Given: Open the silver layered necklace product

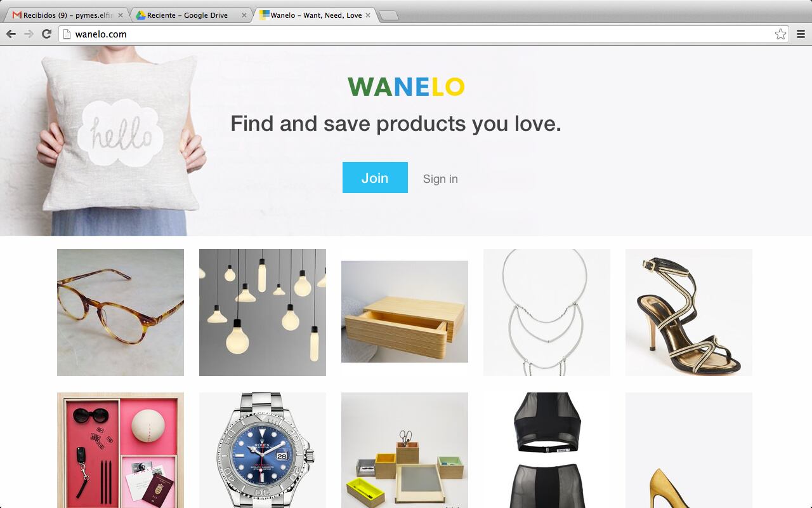Looking at the screenshot, I should (x=547, y=312).
